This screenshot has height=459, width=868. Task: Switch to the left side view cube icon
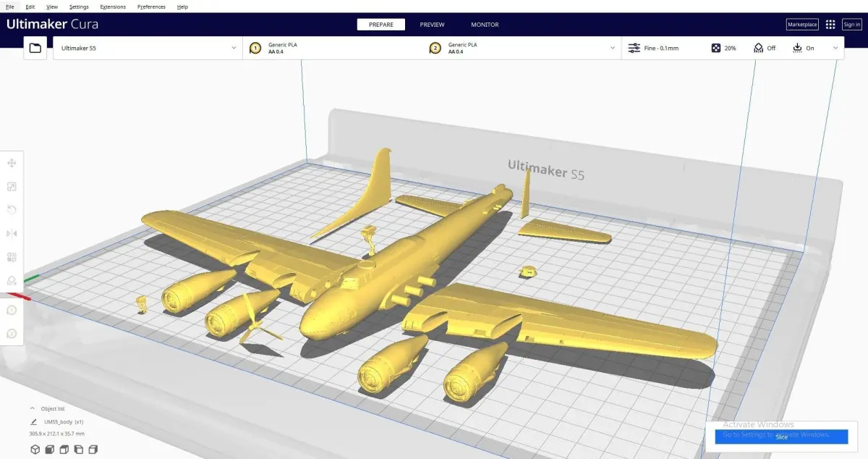(x=79, y=450)
